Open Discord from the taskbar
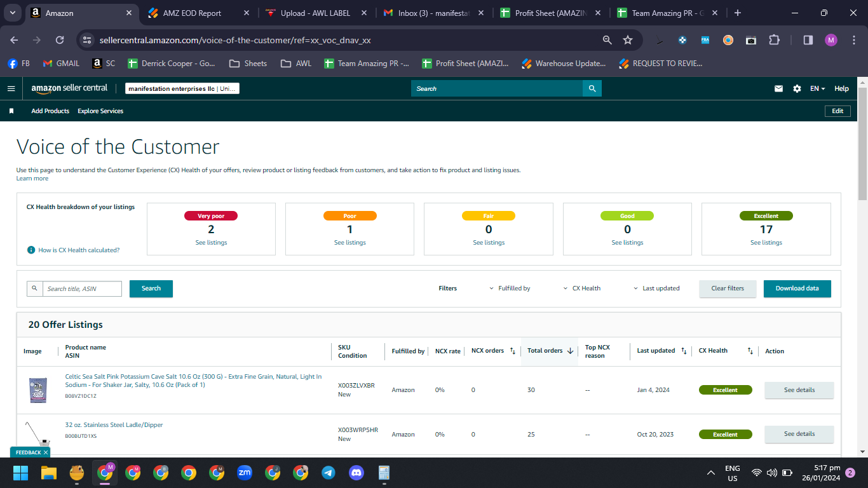 356,473
